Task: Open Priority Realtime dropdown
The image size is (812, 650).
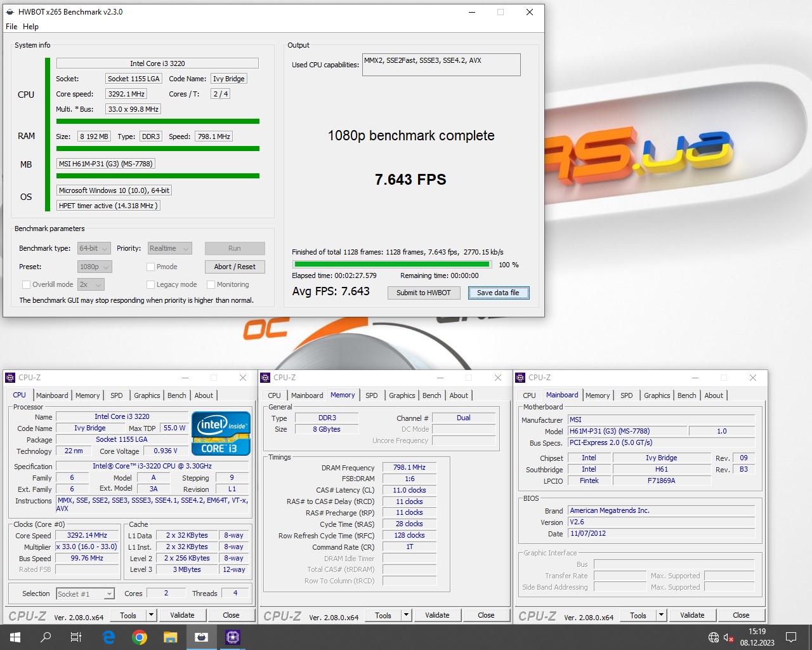Action: click(x=169, y=248)
